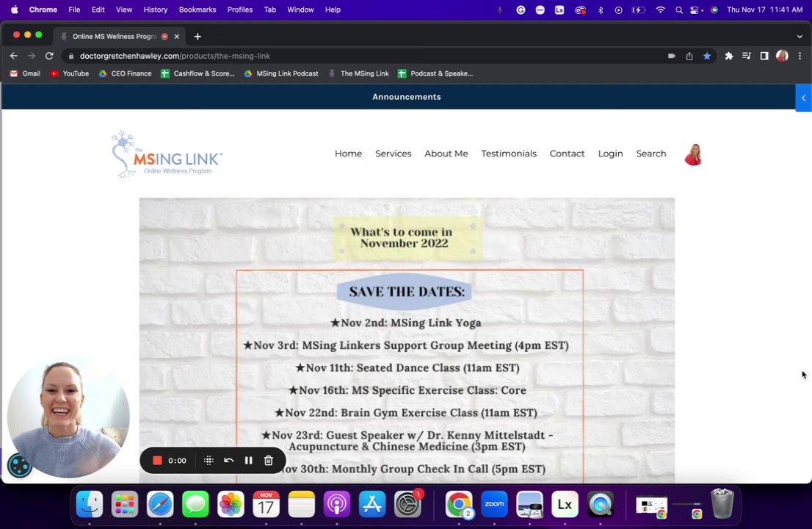The height and width of the screenshot is (529, 812).
Task: Open recorder effects circle beside webcam bubble
Action: pos(20,465)
